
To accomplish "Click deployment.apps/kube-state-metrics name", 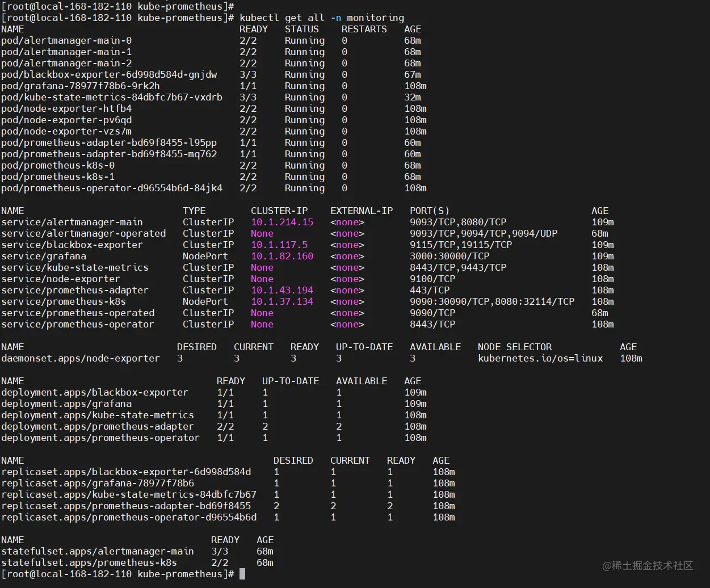I will coord(98,415).
